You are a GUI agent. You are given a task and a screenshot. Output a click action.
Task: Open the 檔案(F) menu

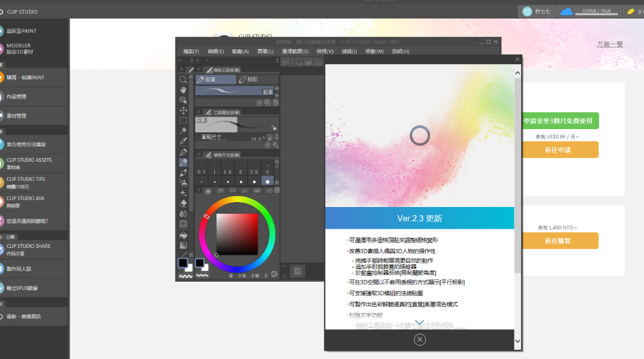point(191,51)
